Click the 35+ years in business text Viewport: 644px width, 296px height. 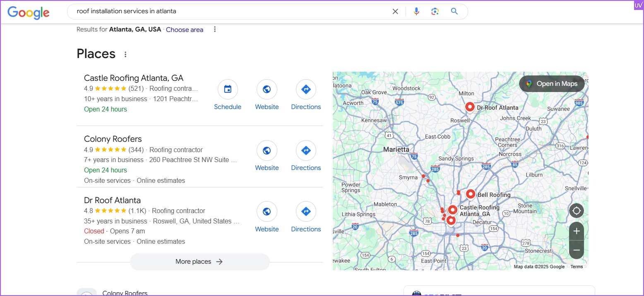pos(115,221)
